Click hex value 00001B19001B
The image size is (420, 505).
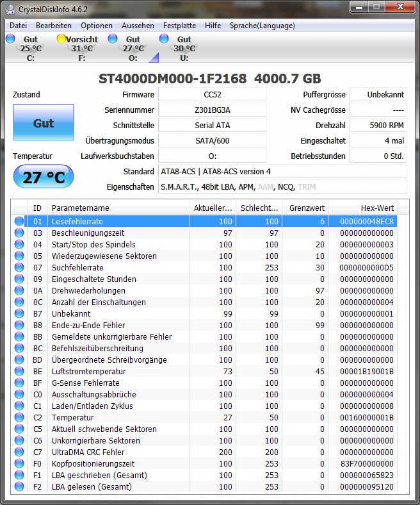pyautogui.click(x=367, y=371)
